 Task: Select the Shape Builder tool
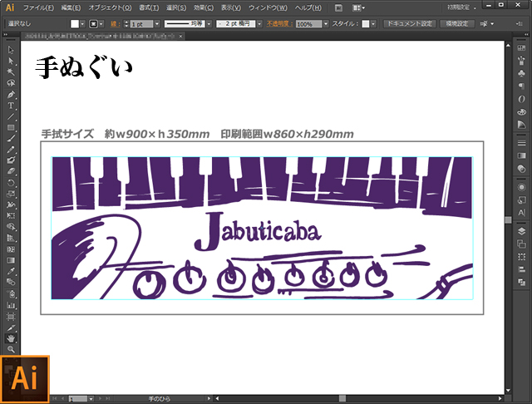11,227
